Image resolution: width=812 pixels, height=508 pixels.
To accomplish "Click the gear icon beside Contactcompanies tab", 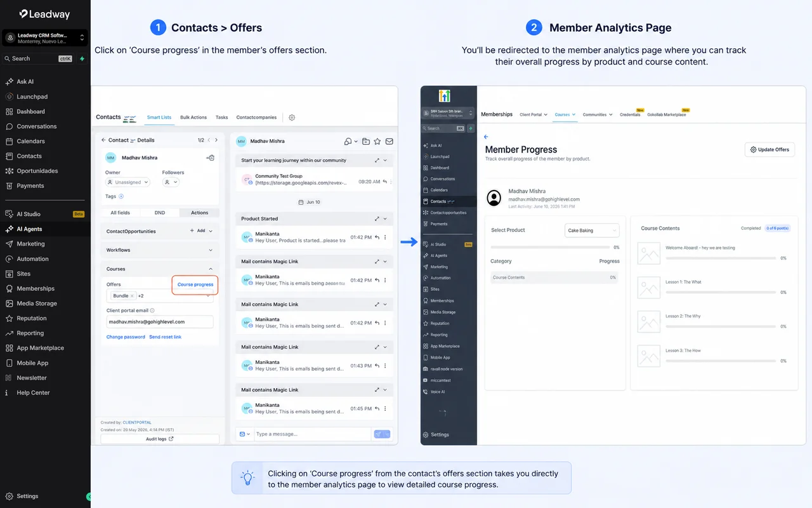I will [x=292, y=117].
